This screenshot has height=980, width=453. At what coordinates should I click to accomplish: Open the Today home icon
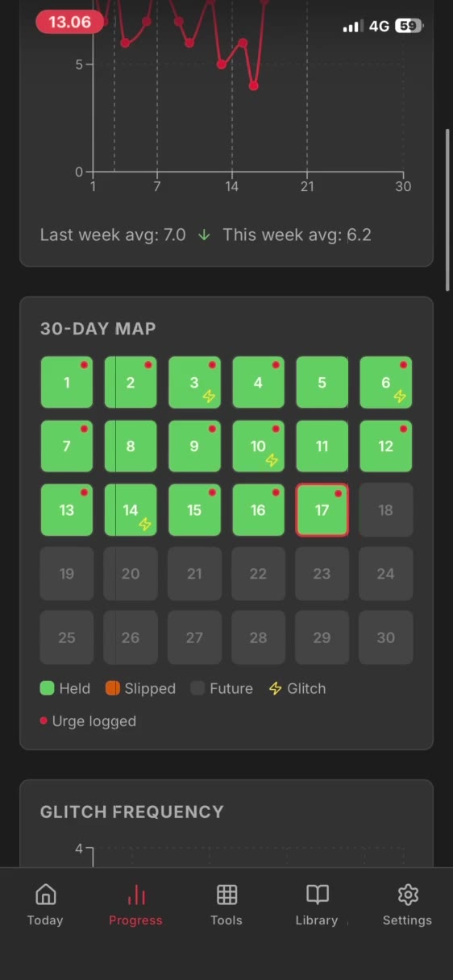click(x=45, y=895)
